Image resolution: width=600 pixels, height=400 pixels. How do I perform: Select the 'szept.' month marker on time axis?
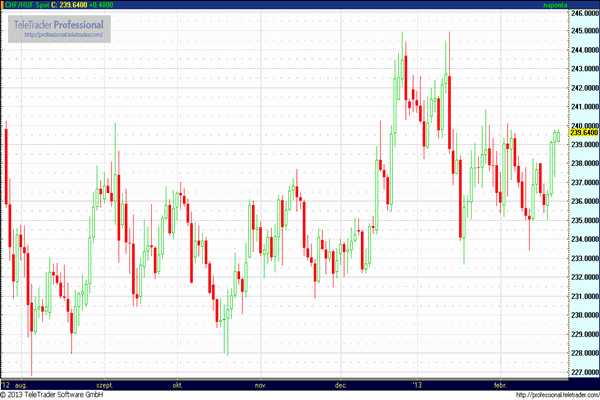tap(105, 384)
